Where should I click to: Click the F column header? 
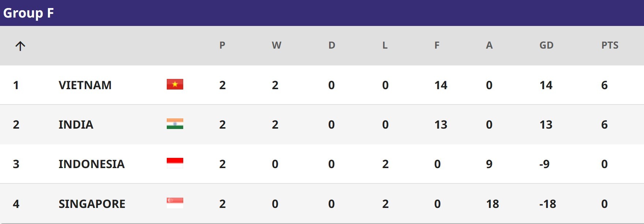coord(437,45)
